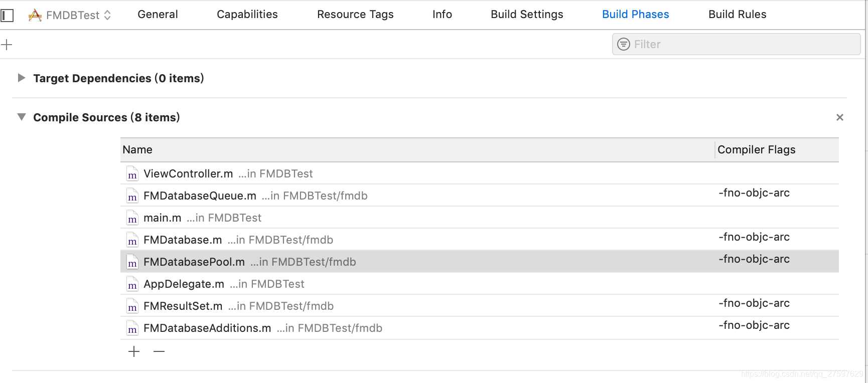
Task: Click the -fno-objc-arc flag for FMResultSet.m
Action: (754, 303)
